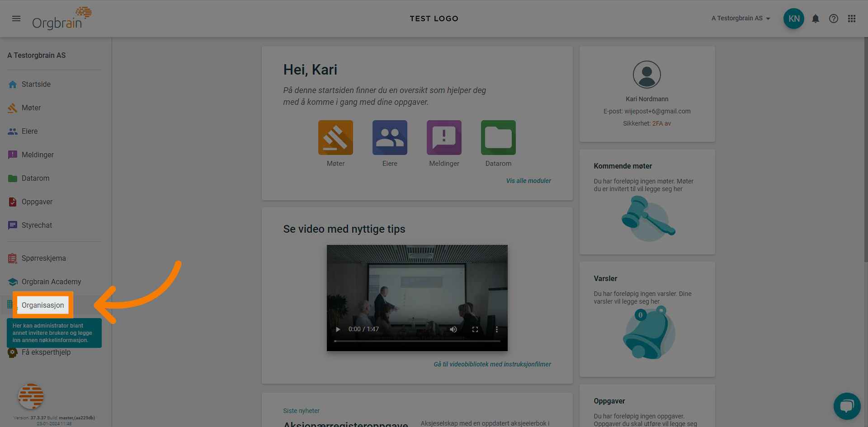Click the page vertical scrollbar
868x427 pixels.
click(x=866, y=149)
